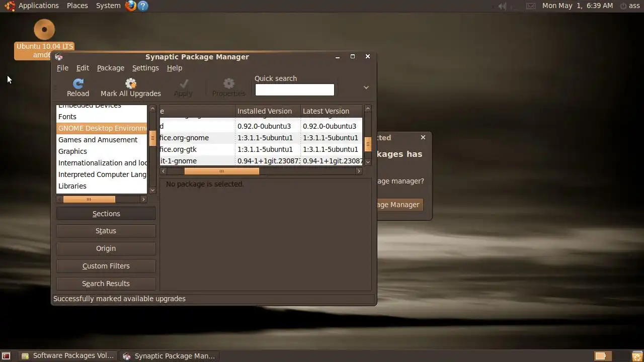Click the Synaptic window menu icon

pyautogui.click(x=58, y=57)
